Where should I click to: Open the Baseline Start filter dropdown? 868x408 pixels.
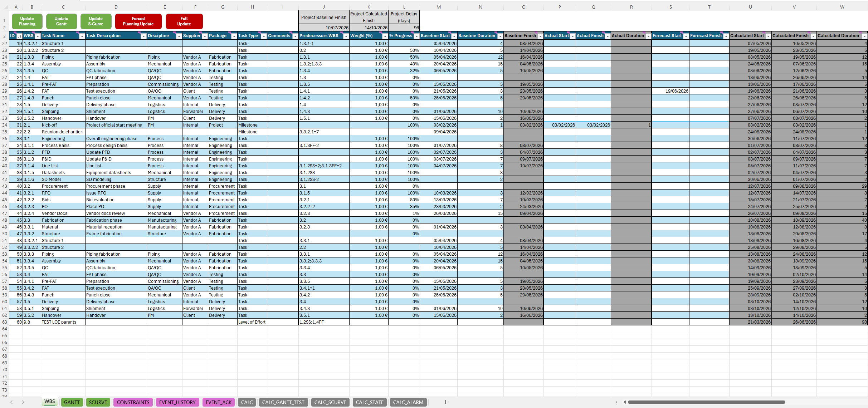point(454,36)
